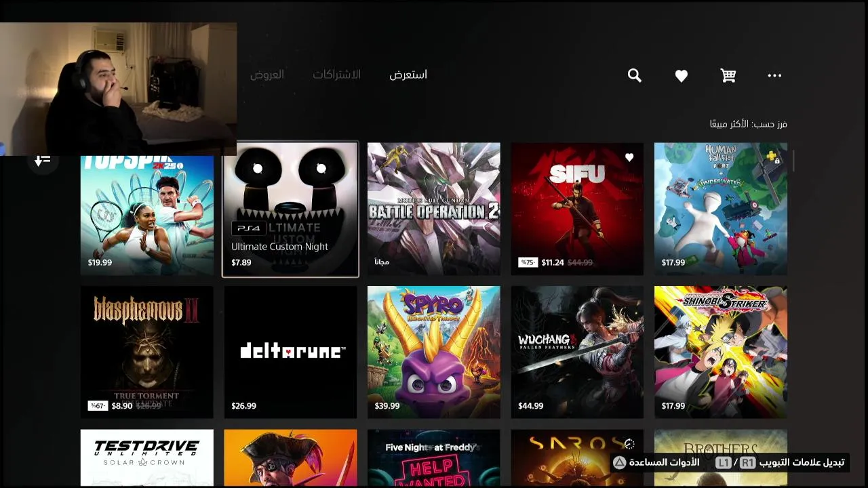Click the $7.89 price on Ultimate Custom Night

click(x=241, y=262)
